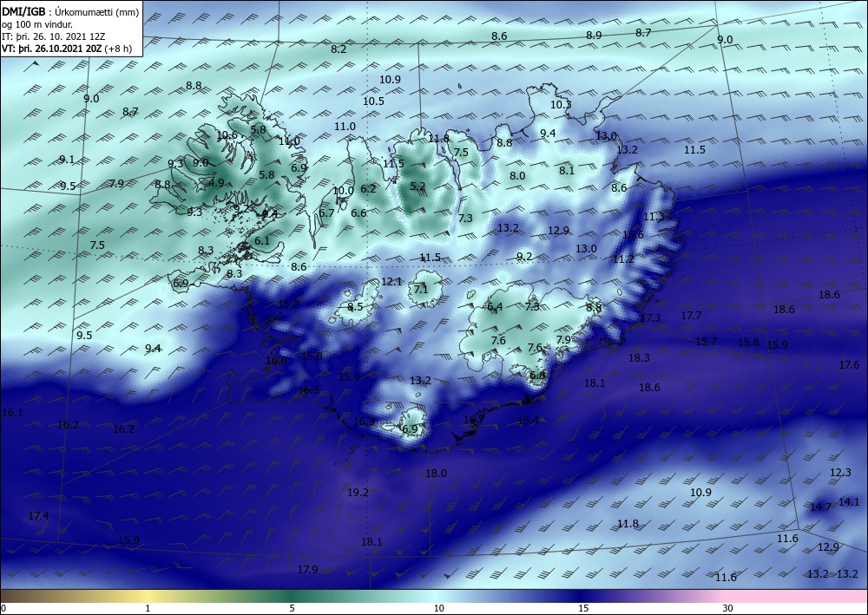Screen dimensions: 868x615
Task: Click the 10.6 value on the map
Action: (x=227, y=135)
